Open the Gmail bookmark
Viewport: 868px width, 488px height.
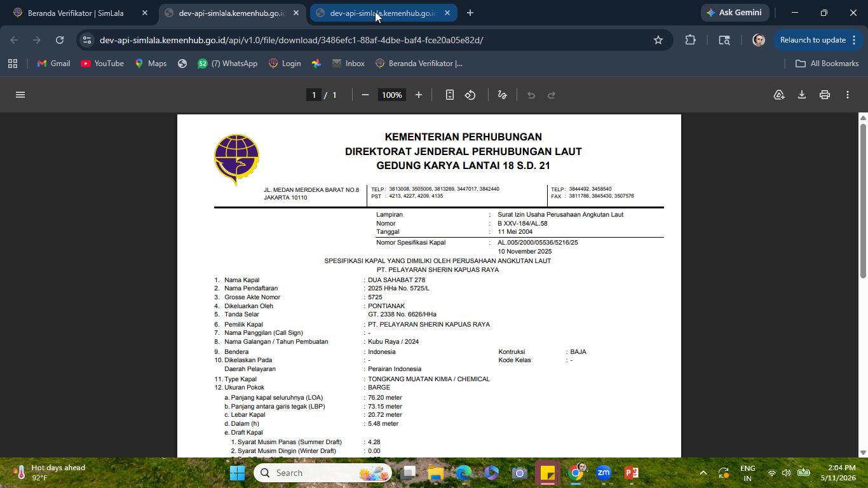(x=53, y=64)
